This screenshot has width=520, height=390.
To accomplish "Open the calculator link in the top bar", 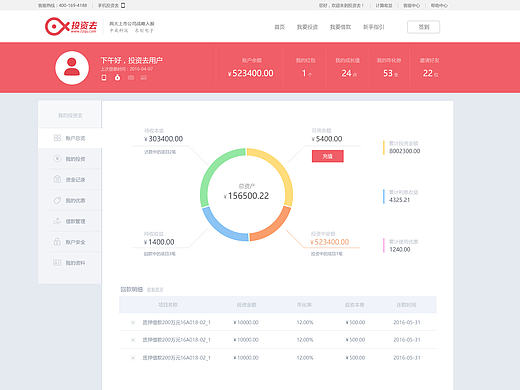I will (x=384, y=5).
